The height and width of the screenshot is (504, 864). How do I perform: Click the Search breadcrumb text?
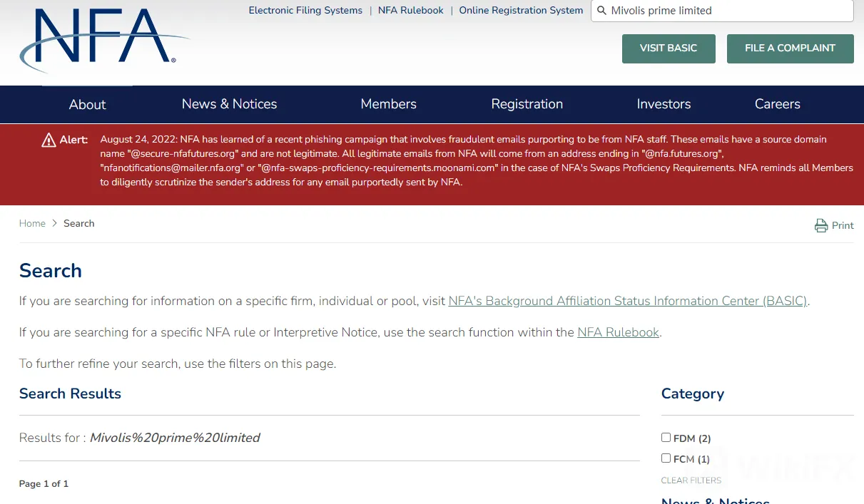tap(78, 223)
